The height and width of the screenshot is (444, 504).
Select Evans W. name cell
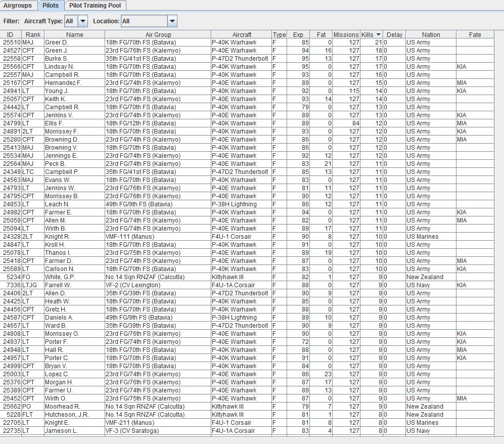75,180
